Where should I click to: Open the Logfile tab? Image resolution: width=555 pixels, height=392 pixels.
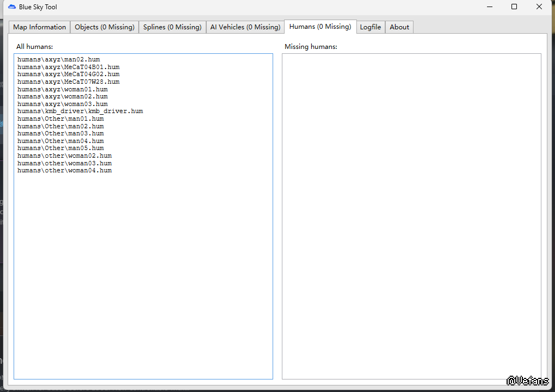pyautogui.click(x=371, y=27)
